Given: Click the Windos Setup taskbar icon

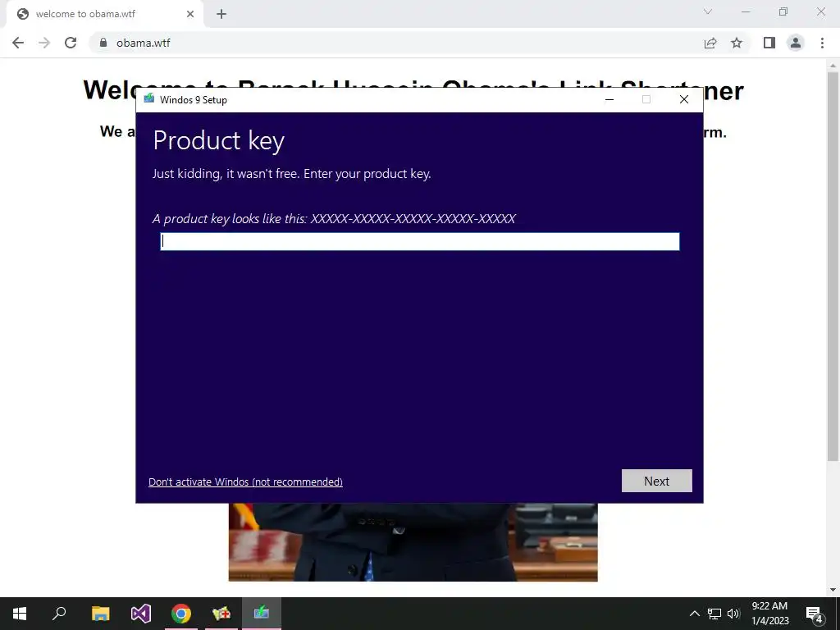Looking at the screenshot, I should click(262, 614).
